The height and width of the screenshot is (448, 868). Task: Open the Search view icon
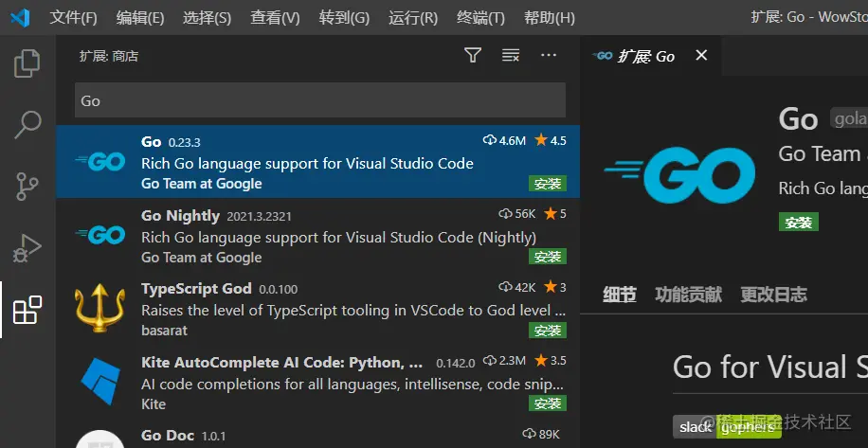27,124
